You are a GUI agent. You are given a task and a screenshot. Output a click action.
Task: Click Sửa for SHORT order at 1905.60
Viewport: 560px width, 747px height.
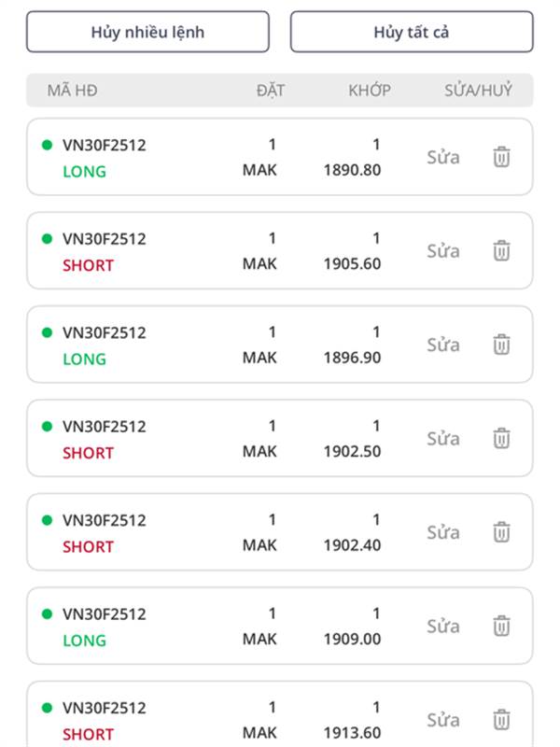[x=443, y=250]
